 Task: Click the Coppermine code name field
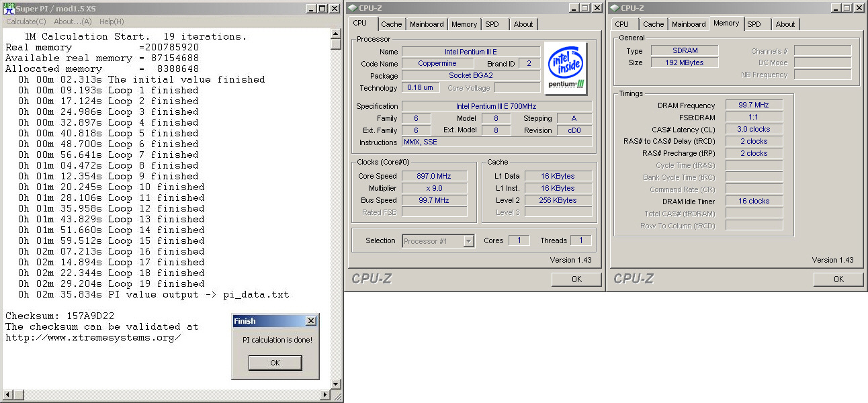pos(437,64)
